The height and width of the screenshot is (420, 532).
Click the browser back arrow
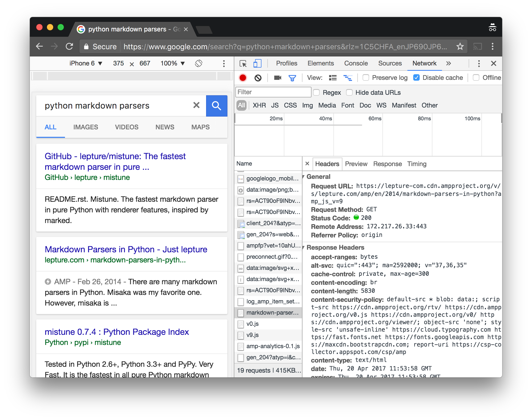click(39, 47)
